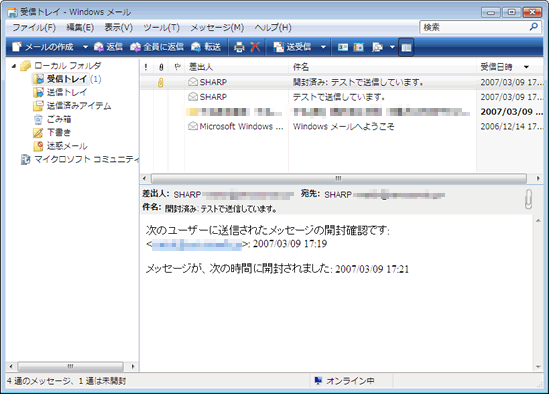Click the message list horizontal scrollbar thumb
This screenshot has width=549, height=394.
pyautogui.click(x=339, y=179)
